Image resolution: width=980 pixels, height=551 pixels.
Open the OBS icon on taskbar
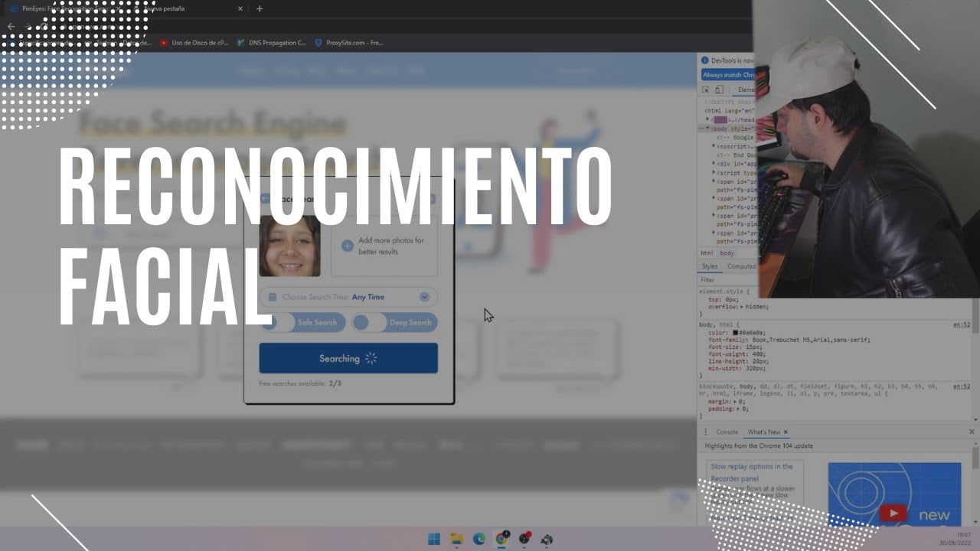point(524,539)
